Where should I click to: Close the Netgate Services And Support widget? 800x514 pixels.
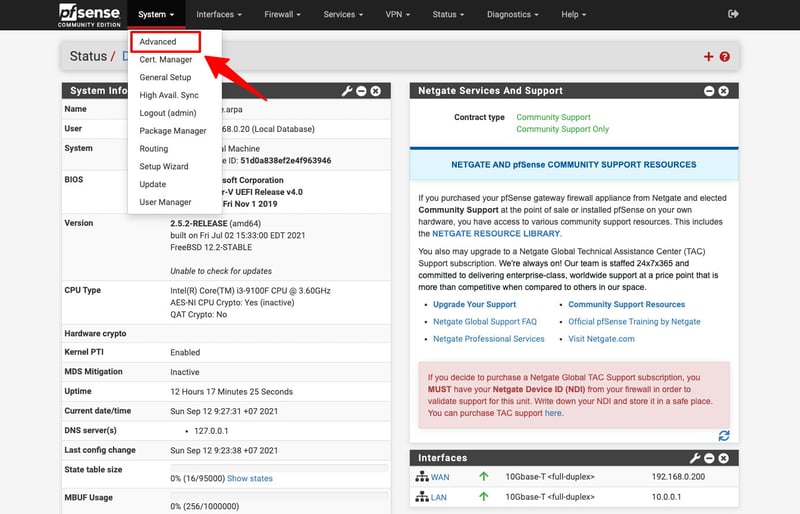725,91
